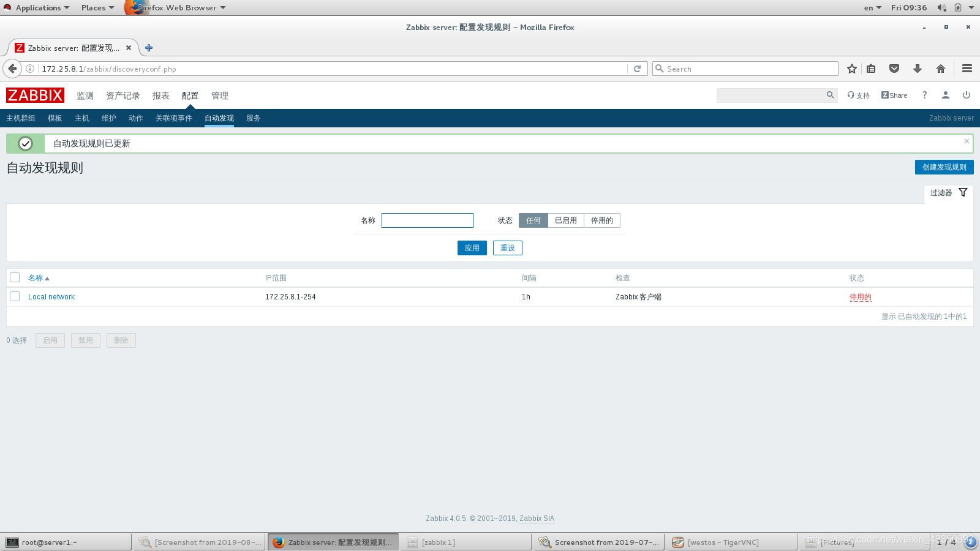Open the 监测 top menu
Image resolution: width=980 pixels, height=551 pixels.
click(x=85, y=96)
